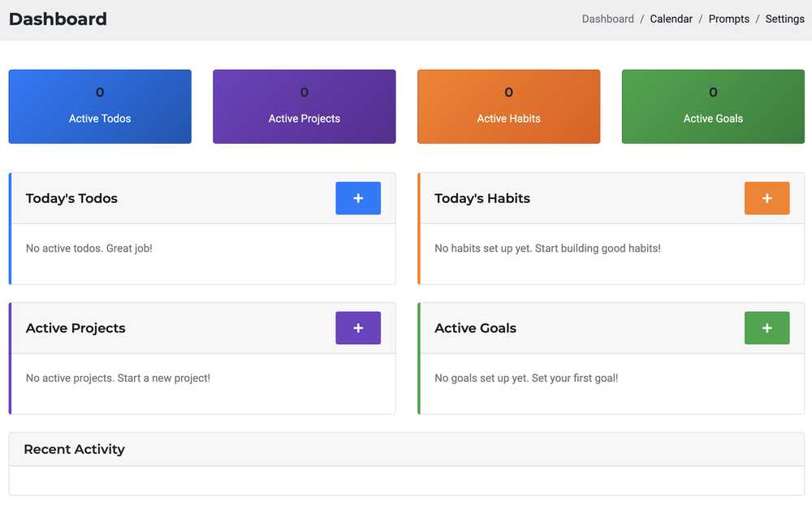Screen dimensions: 812x514
Task: Open the orange Active Habits stat card
Action: pos(508,106)
